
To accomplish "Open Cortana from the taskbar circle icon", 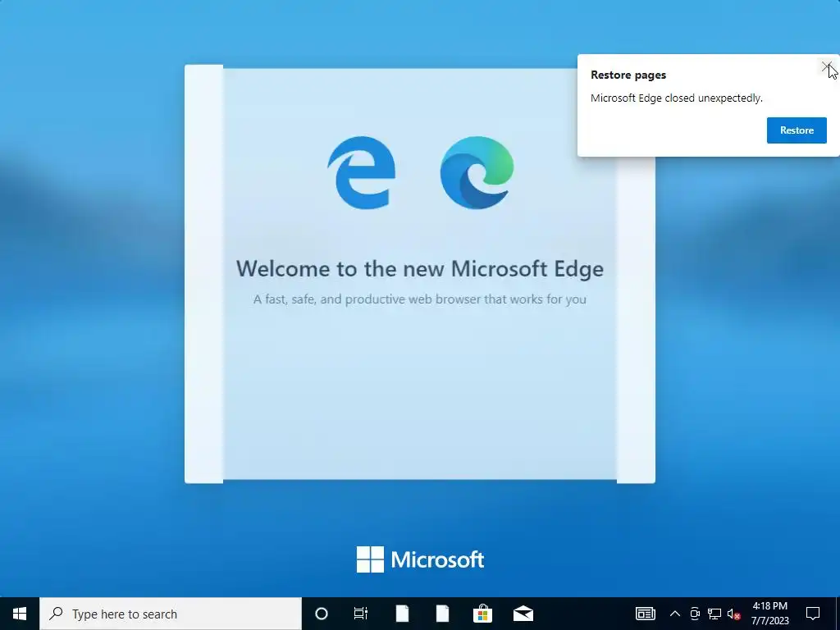I will point(321,614).
